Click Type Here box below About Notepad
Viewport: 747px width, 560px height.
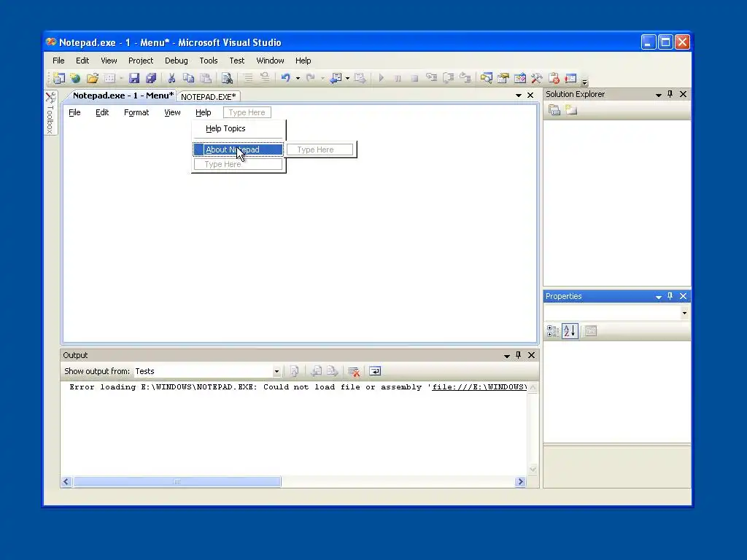pos(238,164)
